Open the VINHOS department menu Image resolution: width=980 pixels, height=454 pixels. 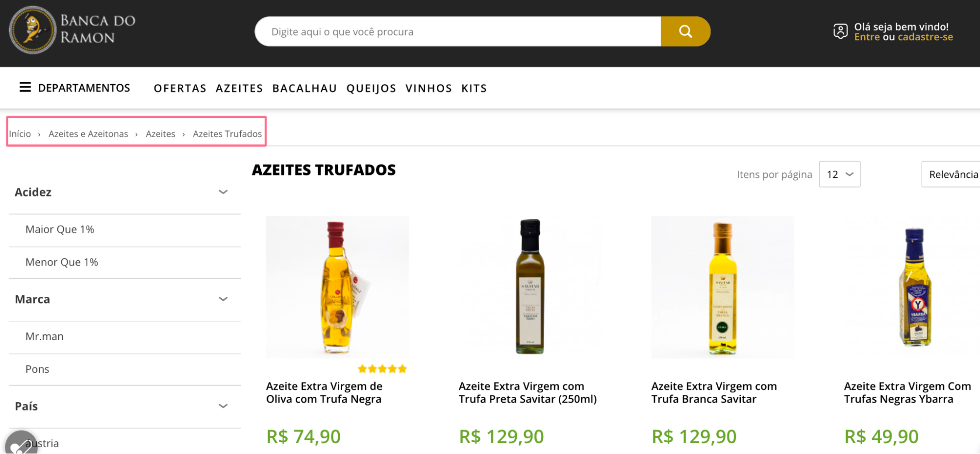point(428,88)
